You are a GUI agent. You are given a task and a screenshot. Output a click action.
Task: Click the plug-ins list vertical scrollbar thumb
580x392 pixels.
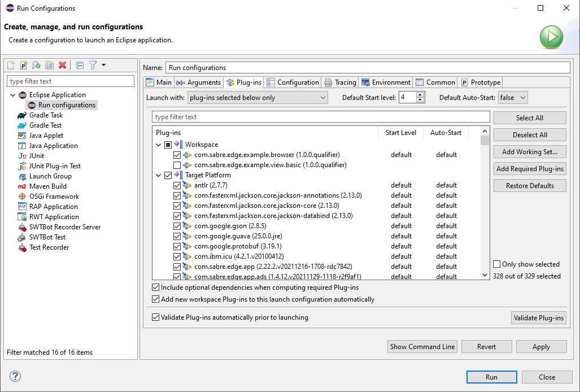485,141
